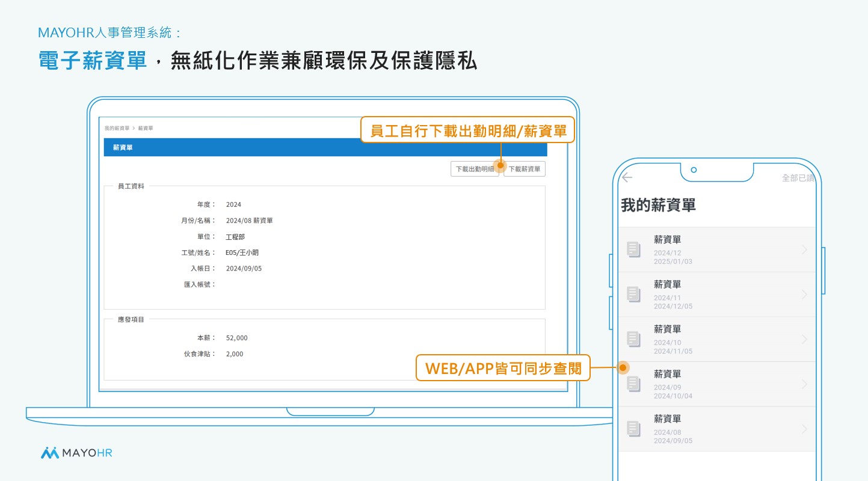Click the 我的薪資單 phone page title
Viewport: 868px width, 481px height.
tap(658, 205)
